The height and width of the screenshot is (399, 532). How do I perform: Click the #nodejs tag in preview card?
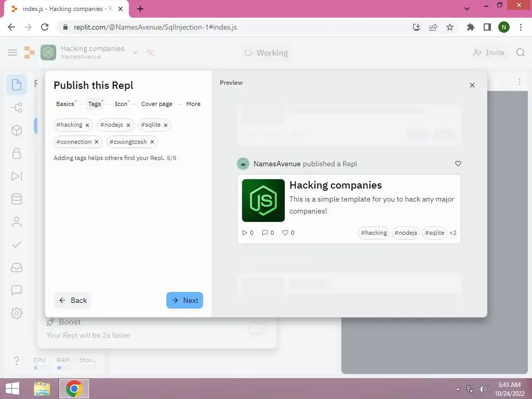[405, 233]
